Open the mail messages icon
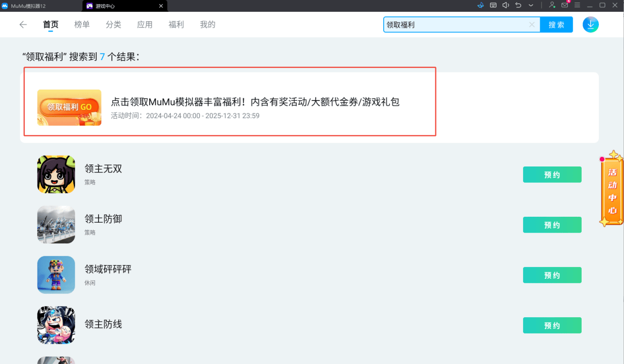Image resolution: width=624 pixels, height=364 pixels. pyautogui.click(x=565, y=5)
